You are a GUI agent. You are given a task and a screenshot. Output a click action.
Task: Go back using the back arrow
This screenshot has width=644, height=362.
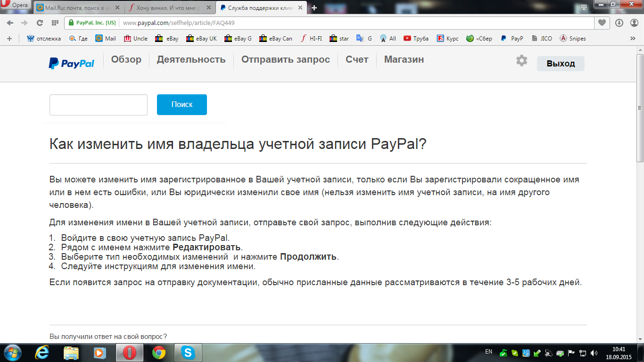10,23
